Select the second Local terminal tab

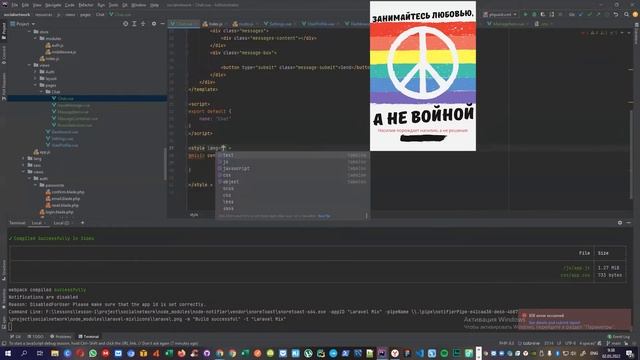61,223
